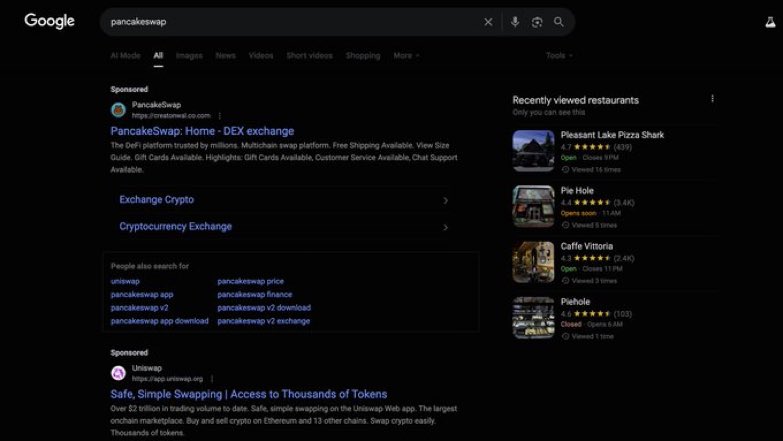
Task: Click the Cryptocurrency Exchange sitelink
Action: coord(175,226)
